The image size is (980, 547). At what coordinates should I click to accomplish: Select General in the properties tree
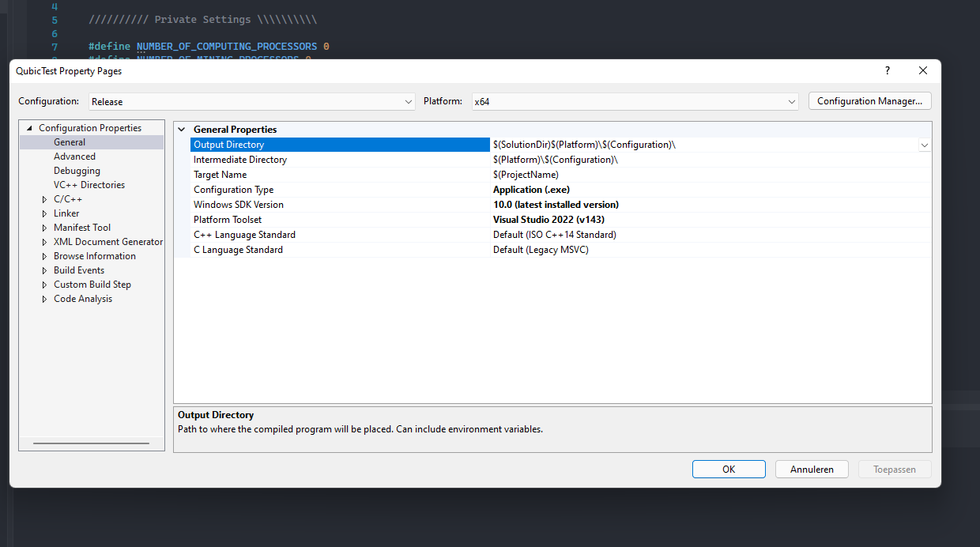tap(70, 142)
